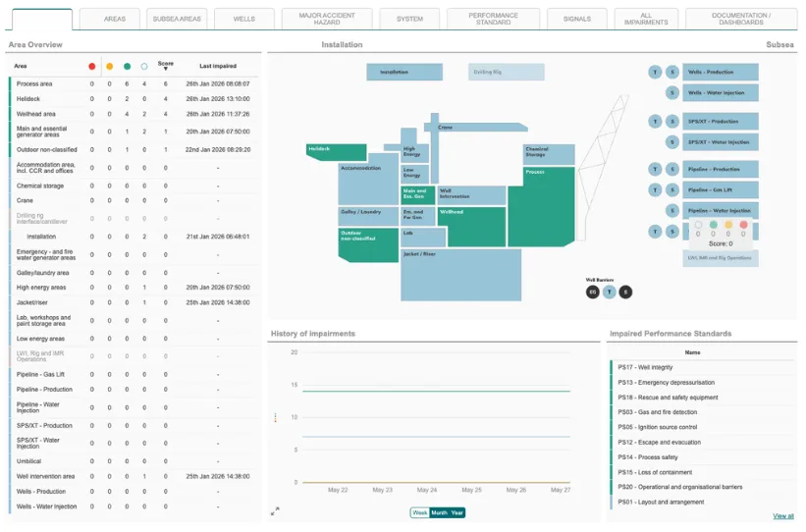The width and height of the screenshot is (806, 532).
Task: Click the S badge beside SPS/XT - Water Injection
Action: click(672, 142)
